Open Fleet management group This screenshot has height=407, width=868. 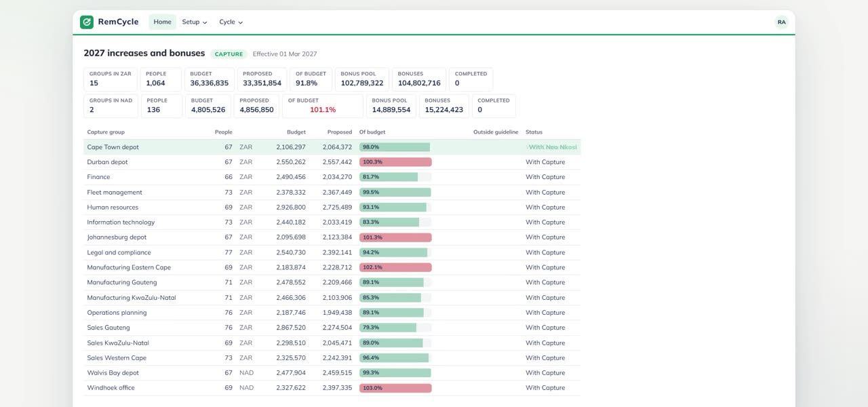[332, 192]
